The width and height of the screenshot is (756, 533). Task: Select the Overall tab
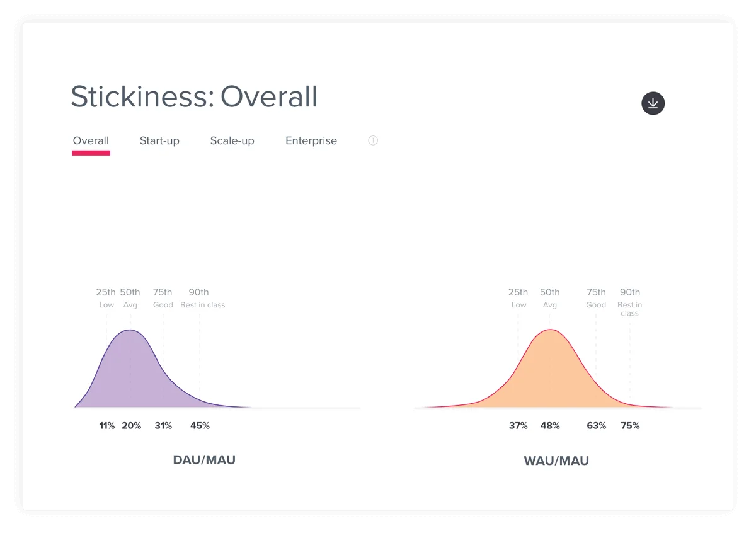coord(91,141)
